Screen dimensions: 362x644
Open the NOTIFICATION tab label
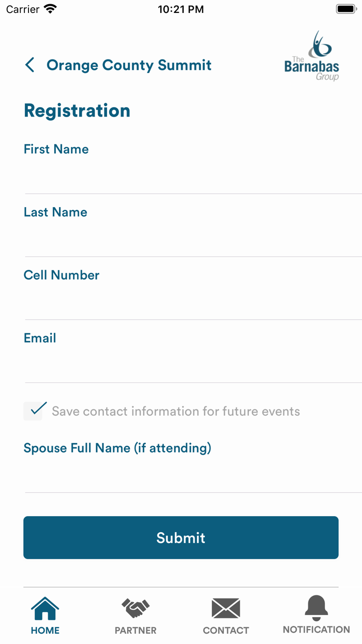pyautogui.click(x=316, y=630)
